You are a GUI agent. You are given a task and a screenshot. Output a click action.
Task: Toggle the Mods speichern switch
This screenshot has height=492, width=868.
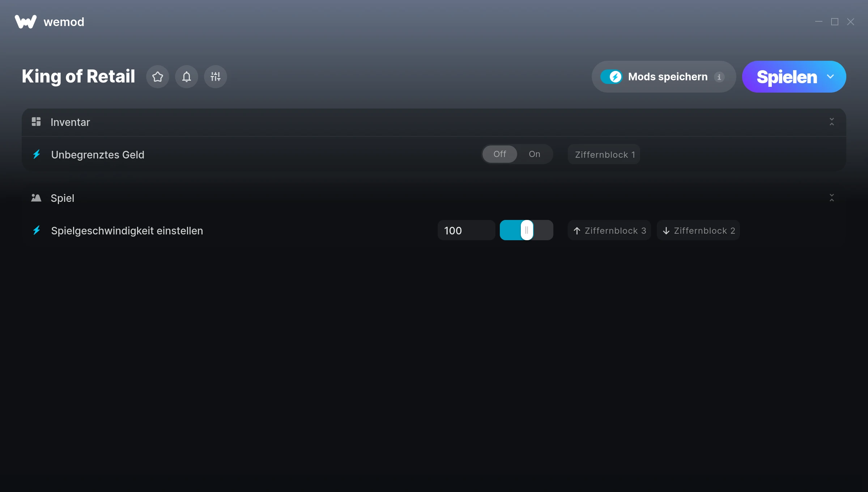tap(611, 77)
